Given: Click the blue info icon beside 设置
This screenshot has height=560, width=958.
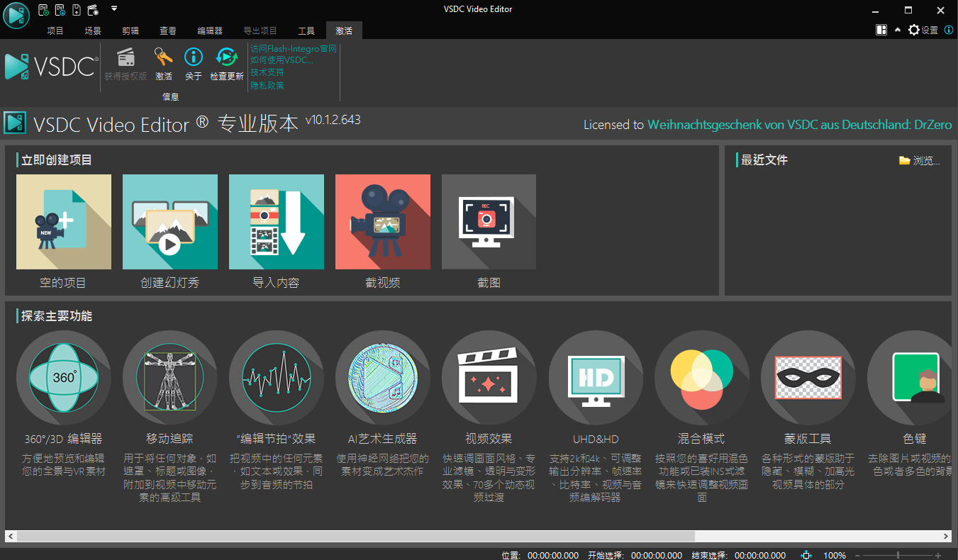Looking at the screenshot, I should tap(949, 30).
